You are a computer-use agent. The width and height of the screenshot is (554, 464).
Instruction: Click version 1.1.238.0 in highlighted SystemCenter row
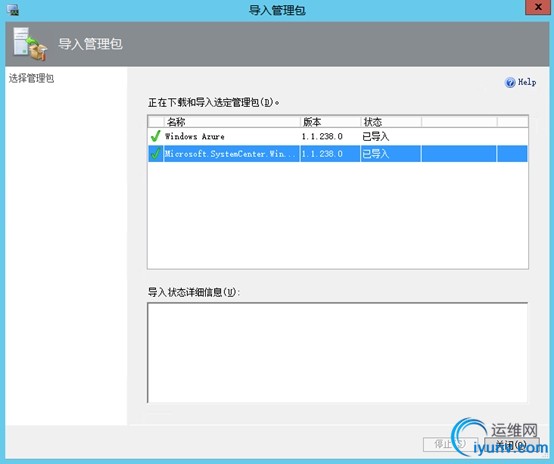[322, 154]
